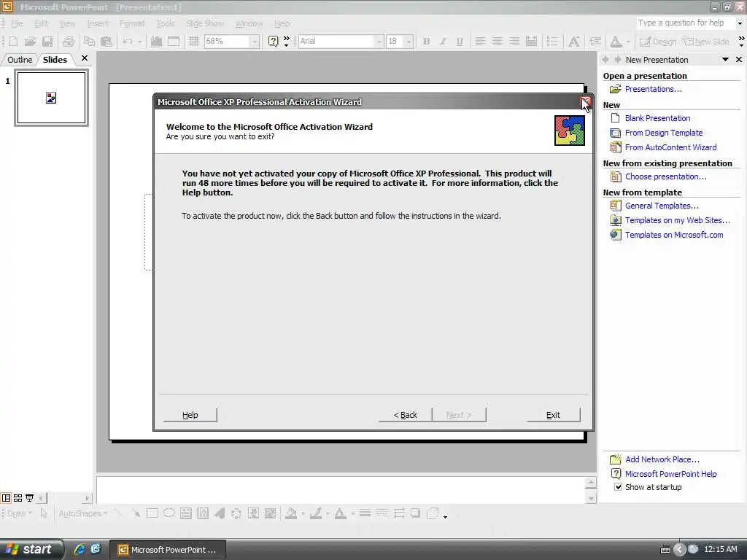747x560 pixels.
Task: Click the Save floppy disk icon
Action: 47,42
